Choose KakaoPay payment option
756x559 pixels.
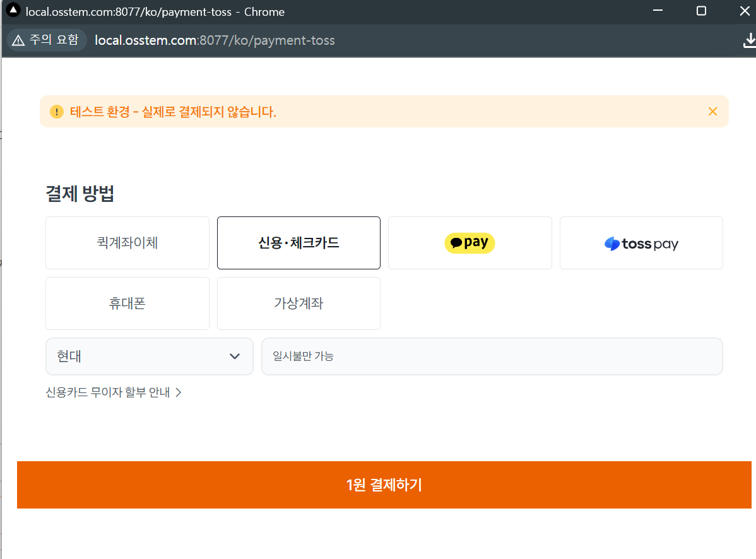(470, 243)
